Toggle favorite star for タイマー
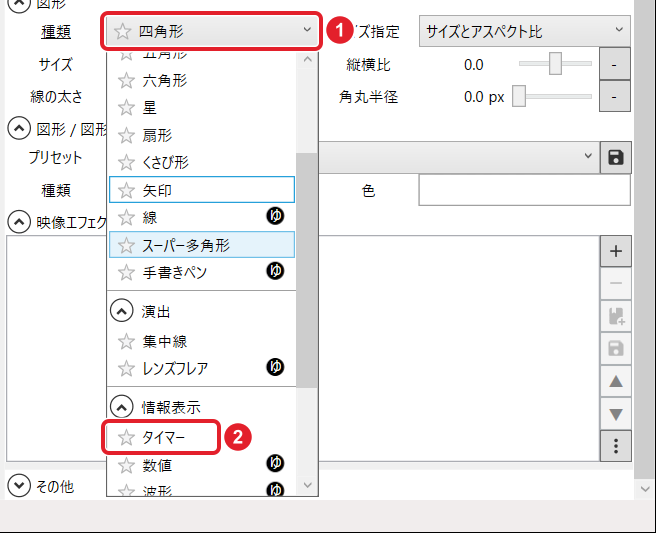656x533 pixels. (126, 438)
